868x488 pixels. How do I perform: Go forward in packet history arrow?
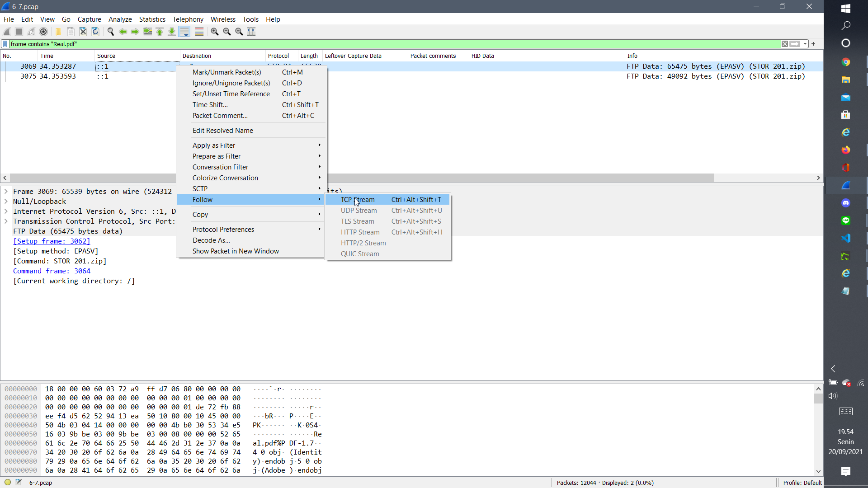(135, 32)
